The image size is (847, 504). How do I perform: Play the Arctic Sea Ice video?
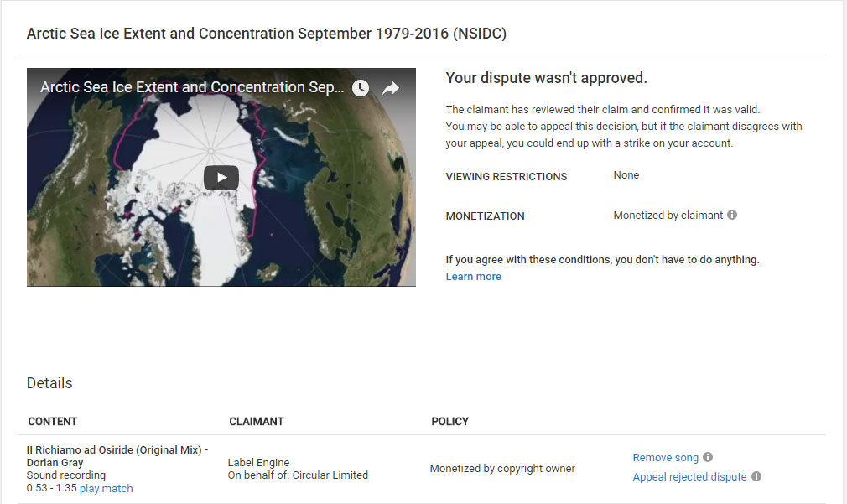click(221, 177)
